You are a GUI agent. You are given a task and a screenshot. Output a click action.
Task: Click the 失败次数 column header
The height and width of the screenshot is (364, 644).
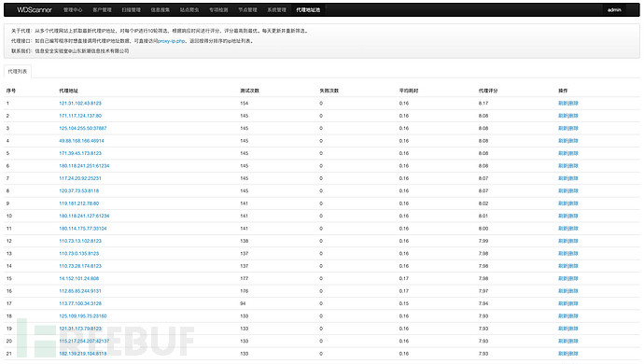[329, 91]
